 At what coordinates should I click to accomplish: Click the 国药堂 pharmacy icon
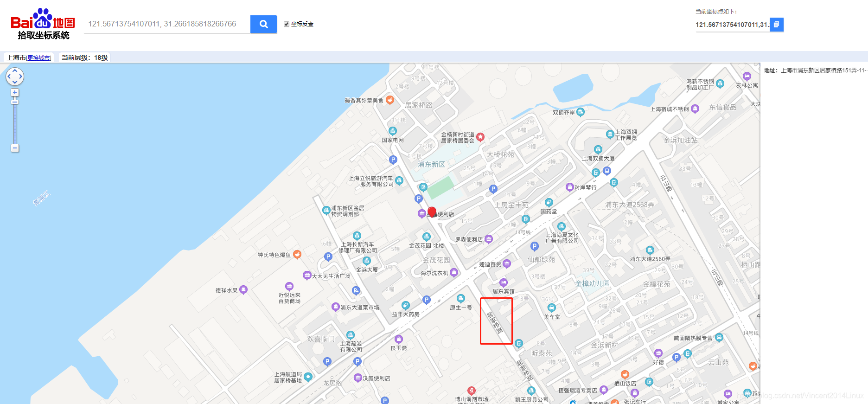pyautogui.click(x=549, y=202)
